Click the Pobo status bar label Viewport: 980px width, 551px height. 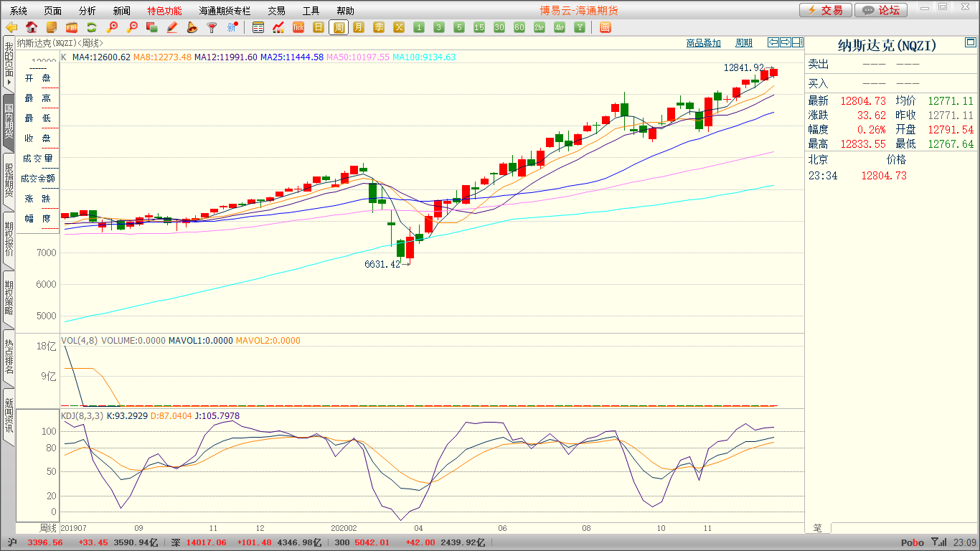coord(913,543)
